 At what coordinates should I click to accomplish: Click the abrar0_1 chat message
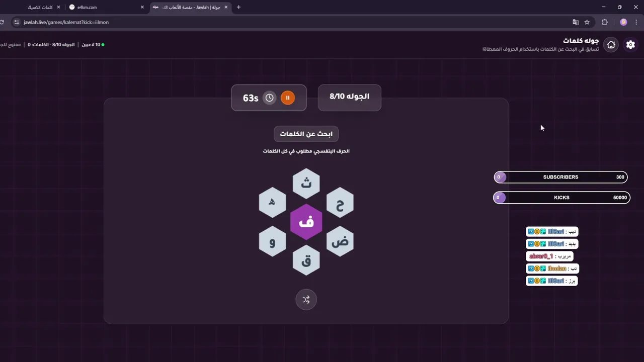click(x=549, y=256)
